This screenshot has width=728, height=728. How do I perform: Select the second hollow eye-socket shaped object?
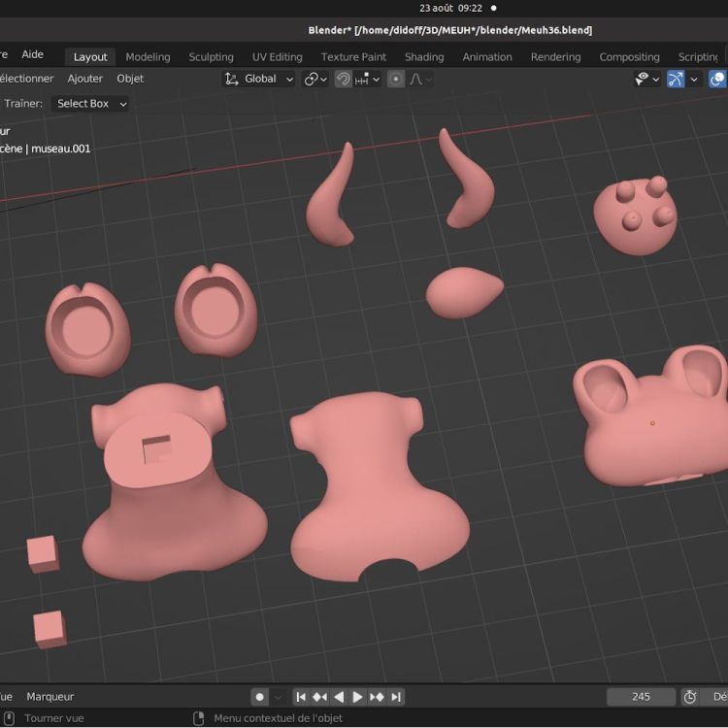tap(215, 311)
